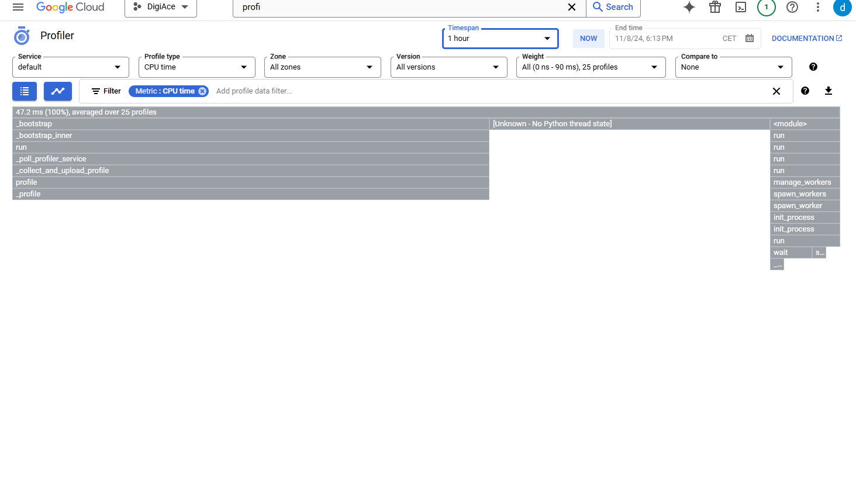The image size is (856, 504).
Task: Clear the search box text
Action: coord(572,7)
